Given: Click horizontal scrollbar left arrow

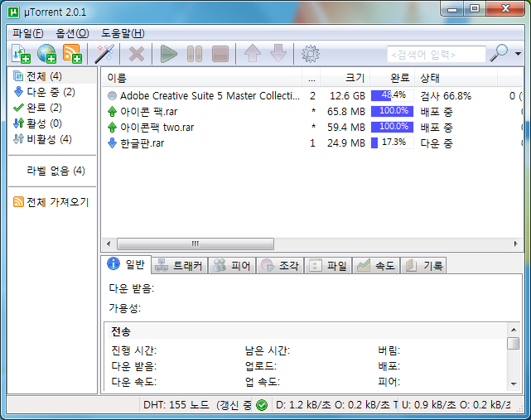Looking at the screenshot, I should click(109, 244).
